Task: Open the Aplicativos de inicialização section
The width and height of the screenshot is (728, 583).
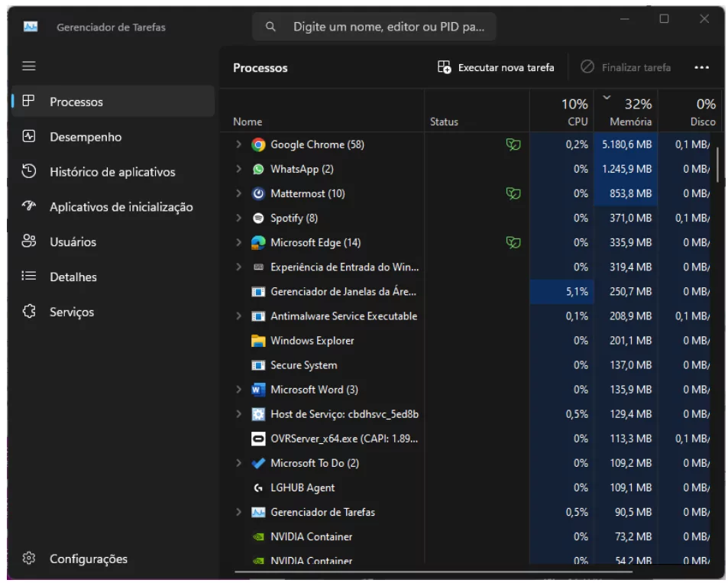Action: [x=121, y=207]
